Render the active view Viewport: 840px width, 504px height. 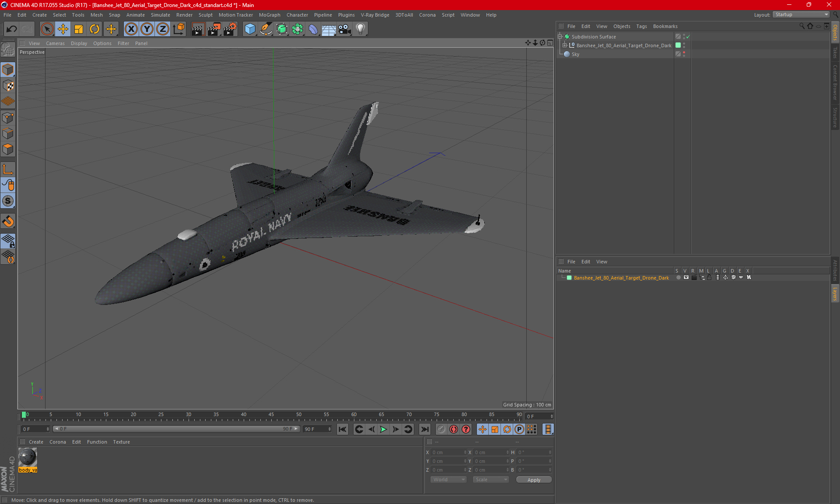pyautogui.click(x=198, y=29)
